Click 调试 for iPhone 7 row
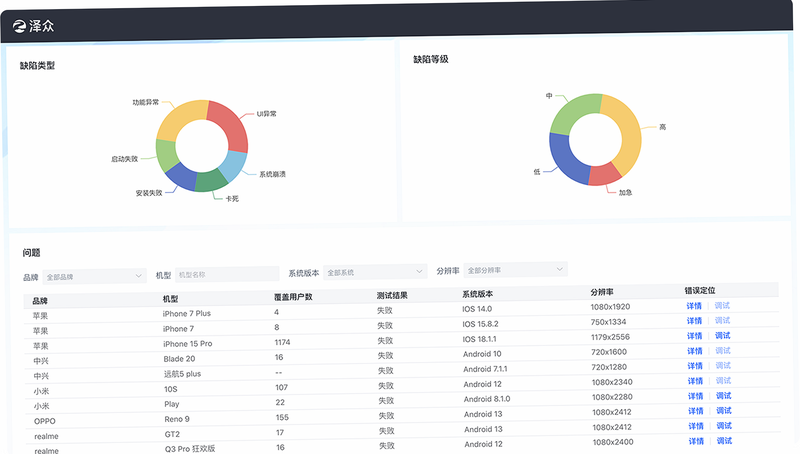800x454 pixels. [722, 320]
